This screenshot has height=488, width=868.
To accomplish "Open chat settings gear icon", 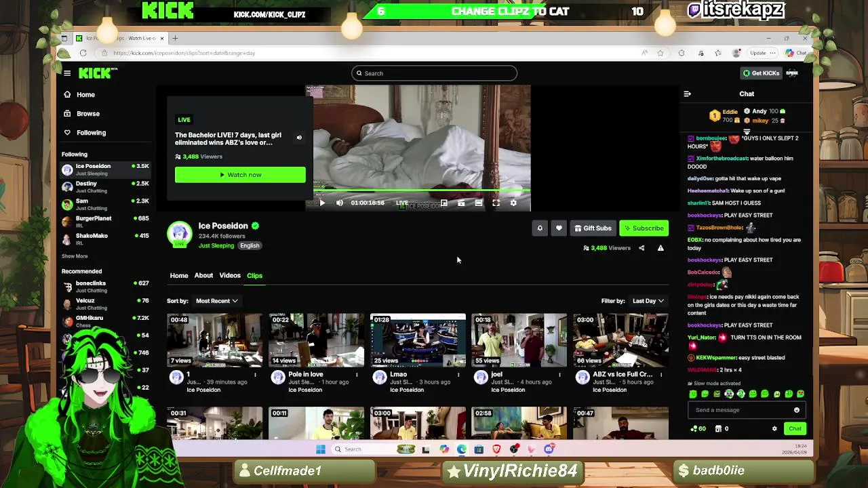I will pos(774,428).
